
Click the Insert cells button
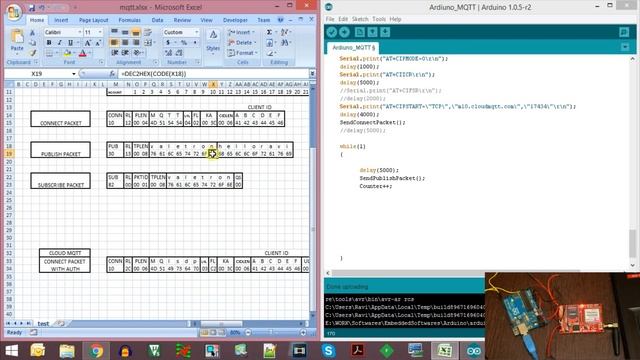pos(241,32)
